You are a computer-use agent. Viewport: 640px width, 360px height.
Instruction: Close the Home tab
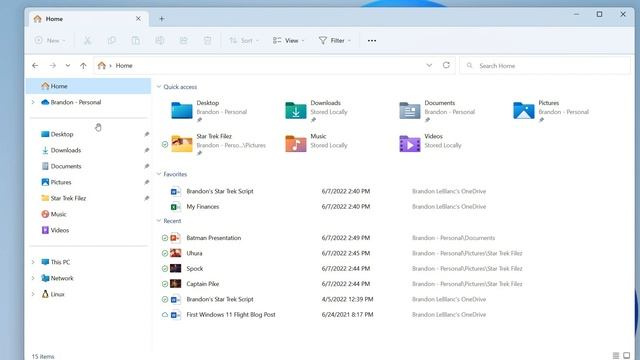click(x=138, y=19)
